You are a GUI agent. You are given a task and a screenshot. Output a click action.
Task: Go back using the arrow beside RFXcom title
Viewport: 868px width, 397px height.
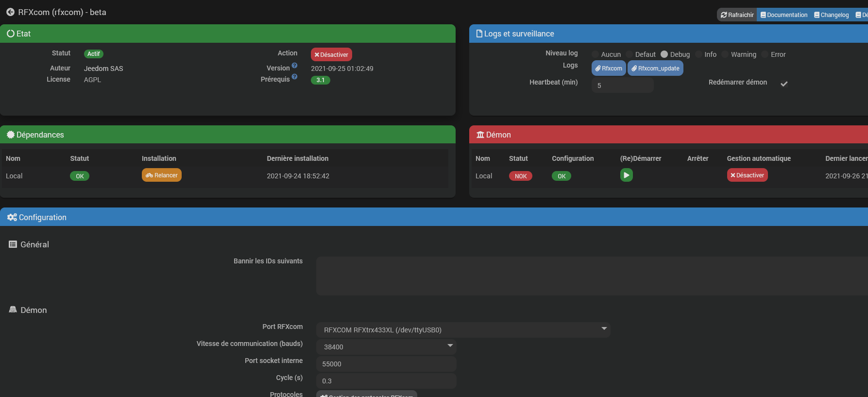click(10, 12)
